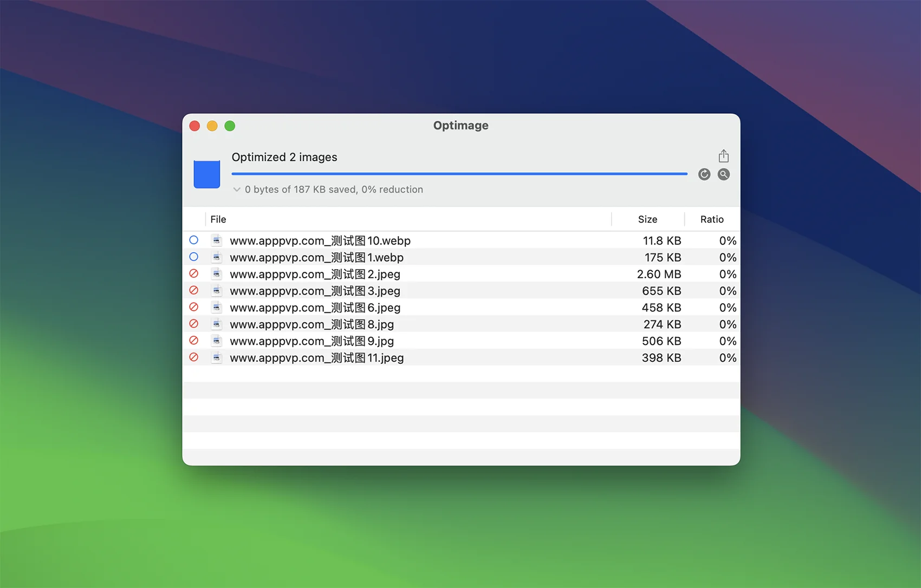This screenshot has height=588, width=921.
Task: Click the 655 KB size cell
Action: (x=661, y=291)
